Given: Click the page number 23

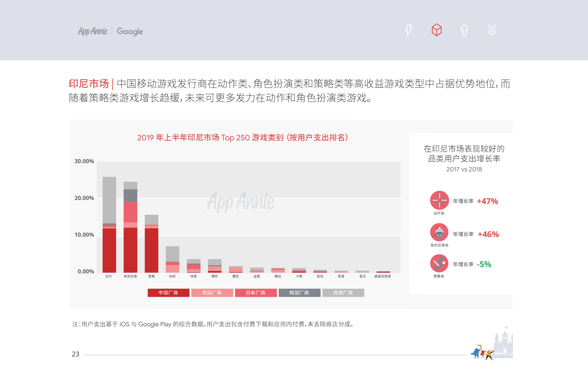Looking at the screenshot, I should (x=75, y=354).
